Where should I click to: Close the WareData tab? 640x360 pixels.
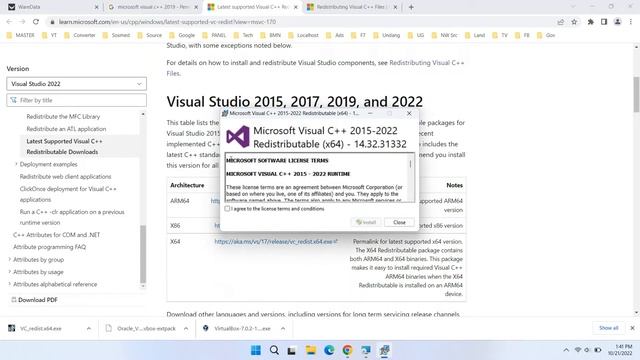(x=96, y=7)
